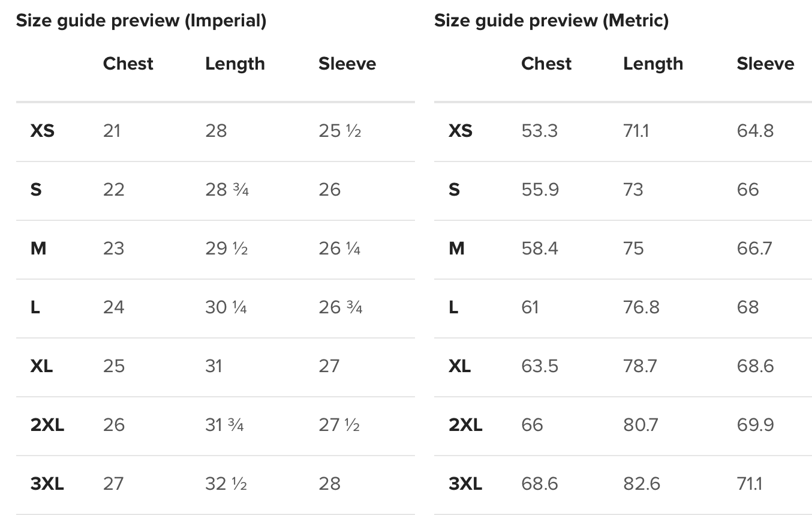Click the 82.6 length value for 3XL

(x=640, y=484)
